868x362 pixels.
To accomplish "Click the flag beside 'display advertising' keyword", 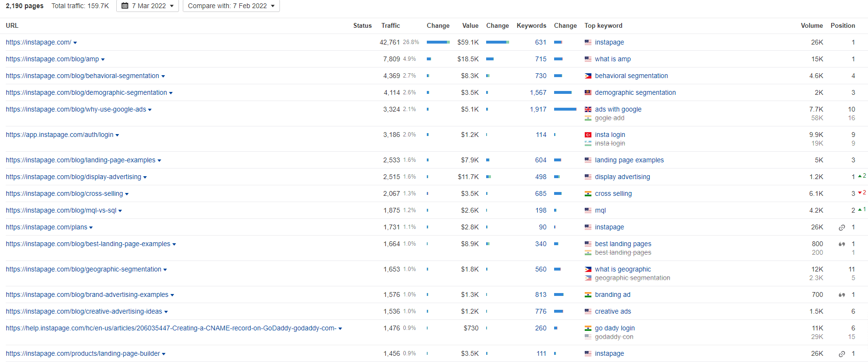I will click(x=588, y=177).
